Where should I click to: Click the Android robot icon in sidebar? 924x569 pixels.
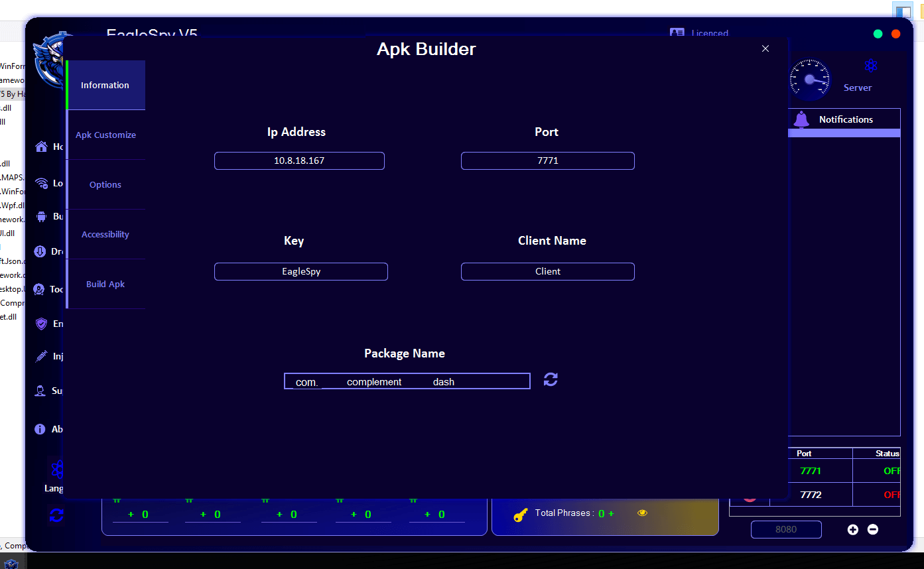tap(42, 216)
